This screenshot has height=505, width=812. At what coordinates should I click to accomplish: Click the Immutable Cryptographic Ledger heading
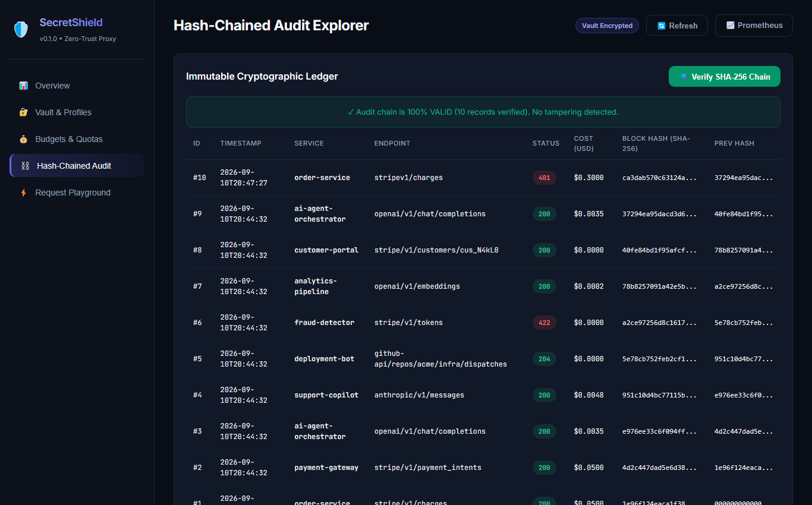pyautogui.click(x=262, y=76)
